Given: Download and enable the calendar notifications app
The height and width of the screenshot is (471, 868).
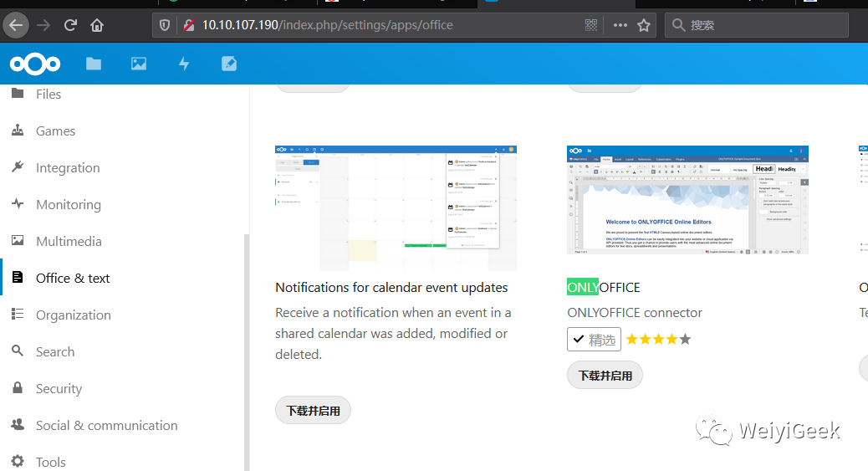Looking at the screenshot, I should pyautogui.click(x=313, y=411).
